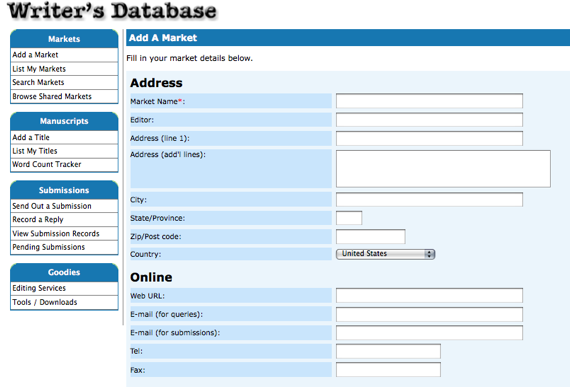570x387 pixels.
Task: Focus the E-mail (for queries) field
Action: (x=429, y=314)
